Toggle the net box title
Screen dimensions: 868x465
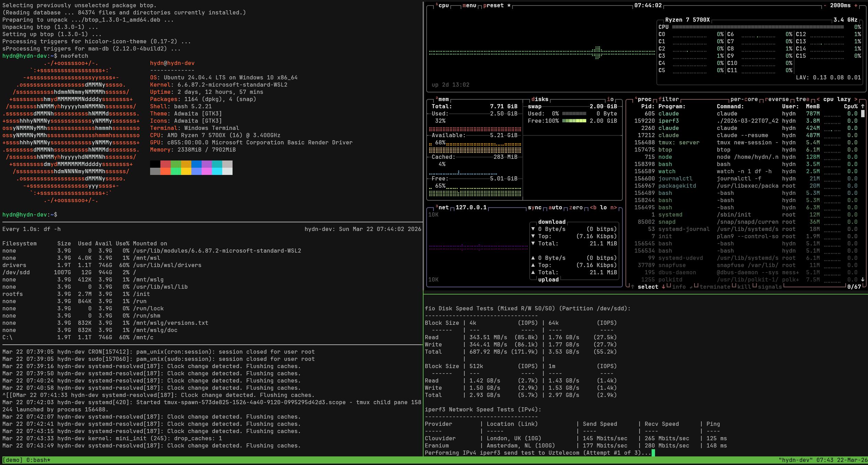pos(442,208)
